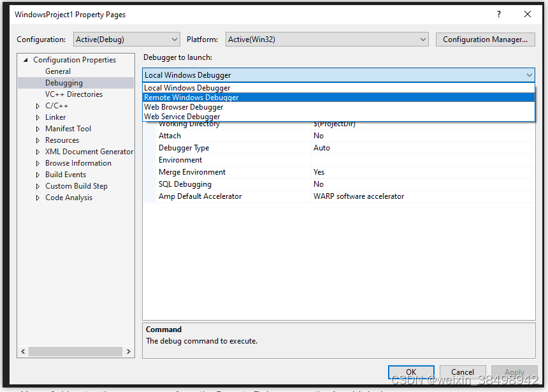Expand the Manifest Tool node arrow
Viewport: 548px width, 392px height.
(38, 129)
